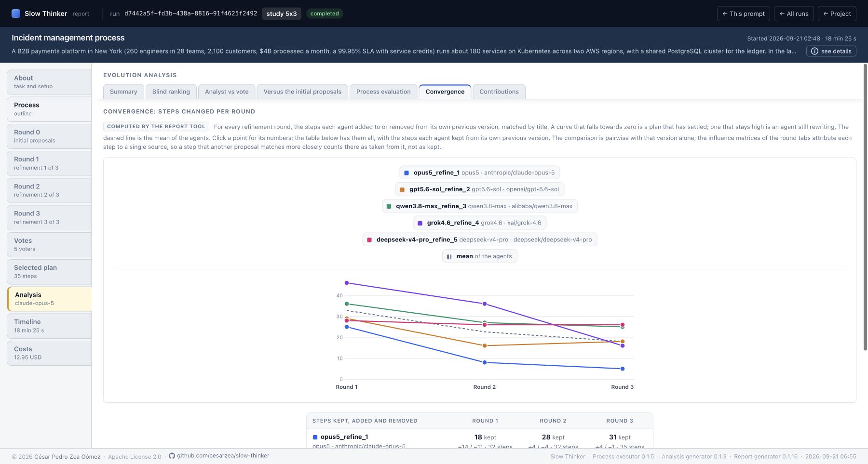Toggle the mean of the agents legend entry
Screen dimensions: 868x464
(479, 256)
